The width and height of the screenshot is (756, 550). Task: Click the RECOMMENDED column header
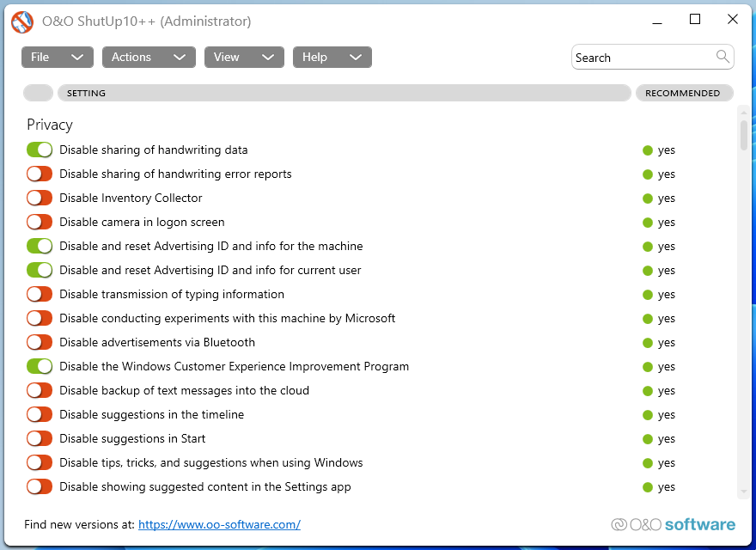(685, 93)
